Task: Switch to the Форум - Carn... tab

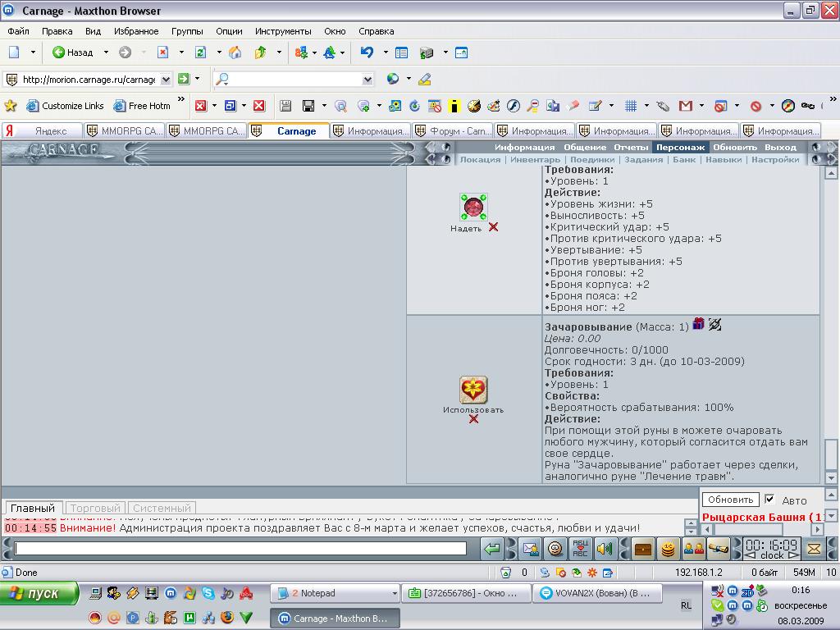Action: [x=453, y=131]
